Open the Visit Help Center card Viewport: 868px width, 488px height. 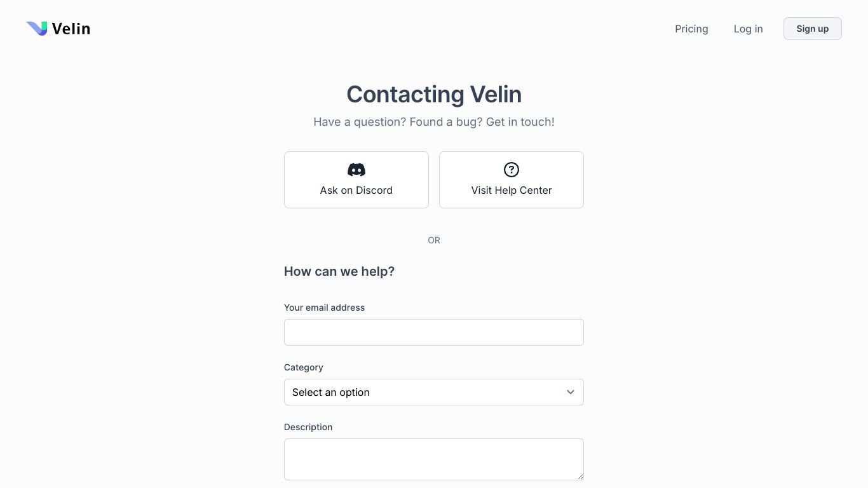click(x=512, y=180)
